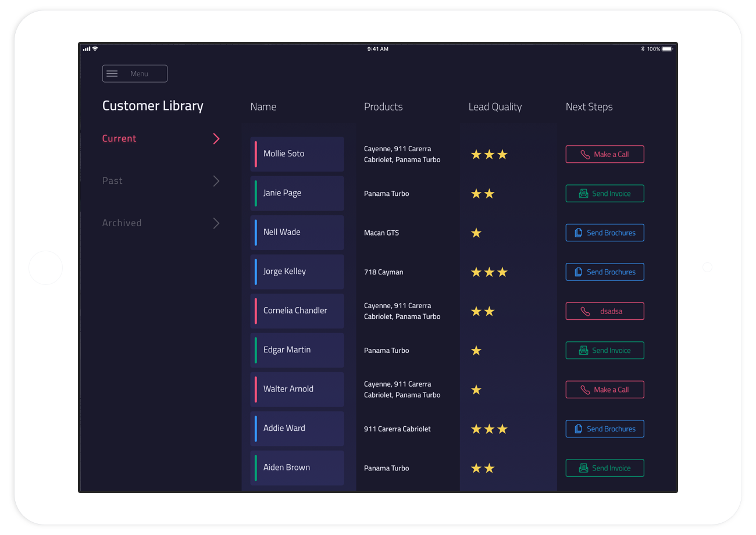Click the hamburger lines icon beside Menu
756x535 pixels.
point(112,73)
